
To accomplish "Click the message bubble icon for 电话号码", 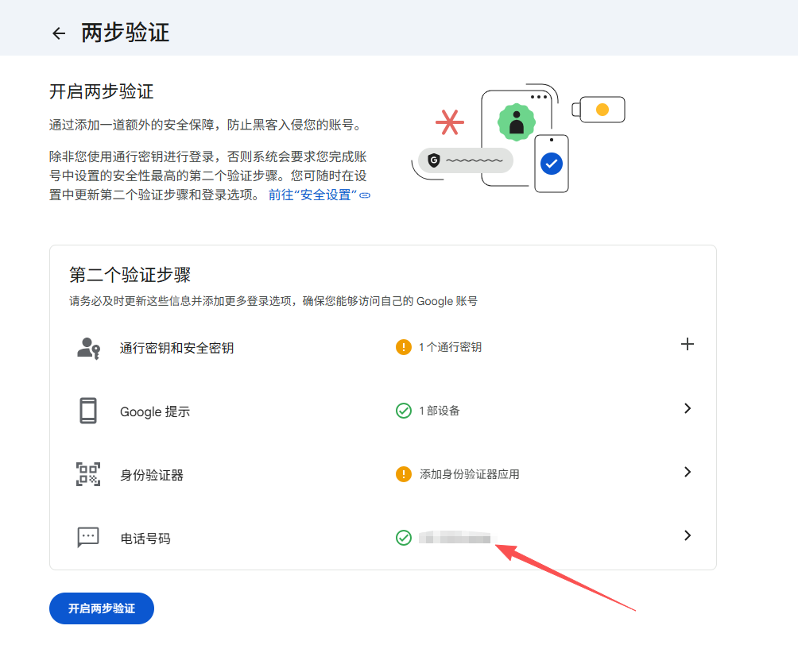I will [x=88, y=538].
